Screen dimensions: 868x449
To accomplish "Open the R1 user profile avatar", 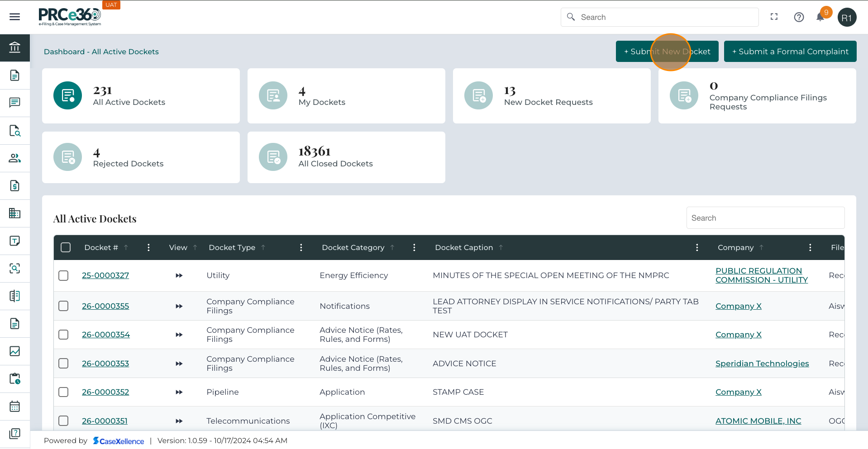I will tap(846, 18).
